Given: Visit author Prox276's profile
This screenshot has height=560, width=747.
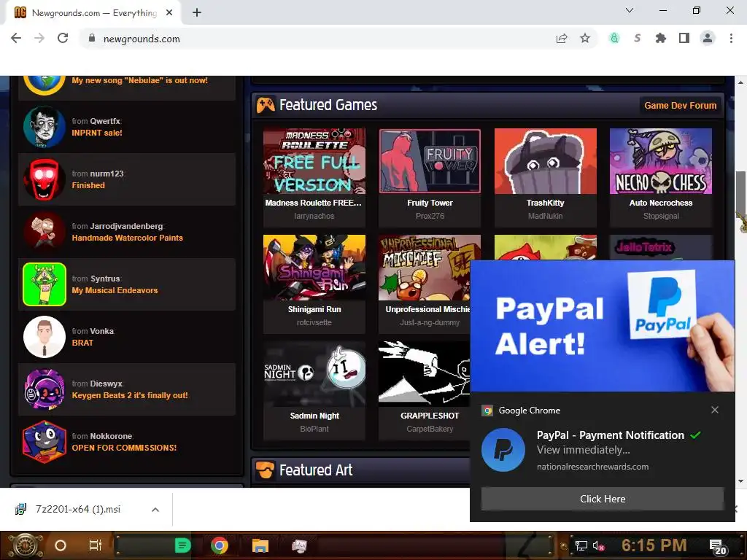Looking at the screenshot, I should pyautogui.click(x=430, y=216).
